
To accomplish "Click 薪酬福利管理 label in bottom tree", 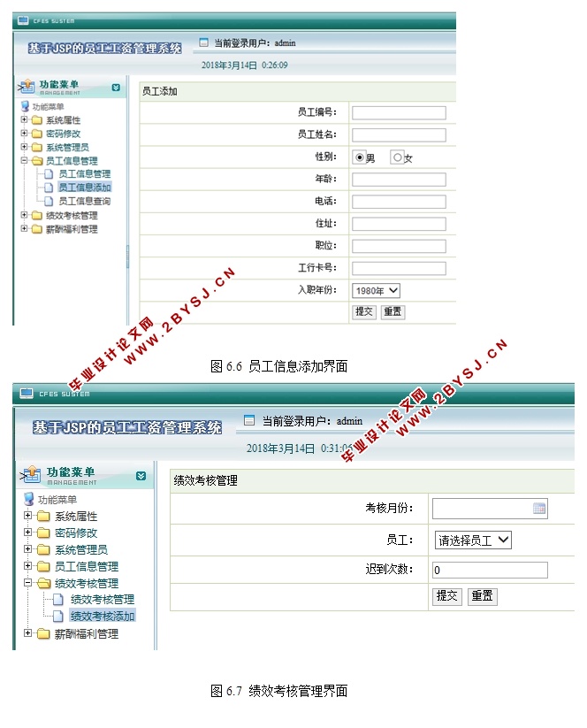I will point(87,633).
